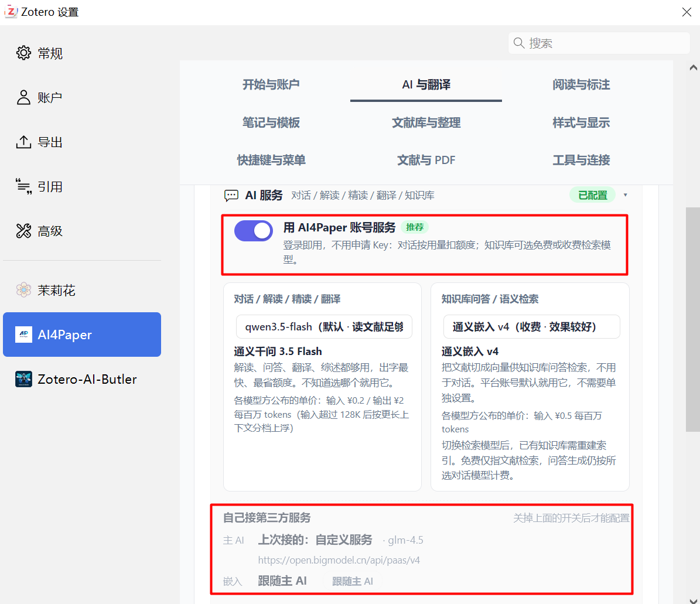Close the Zotero 设置 window
Image resolution: width=700 pixels, height=604 pixels.
687,12
